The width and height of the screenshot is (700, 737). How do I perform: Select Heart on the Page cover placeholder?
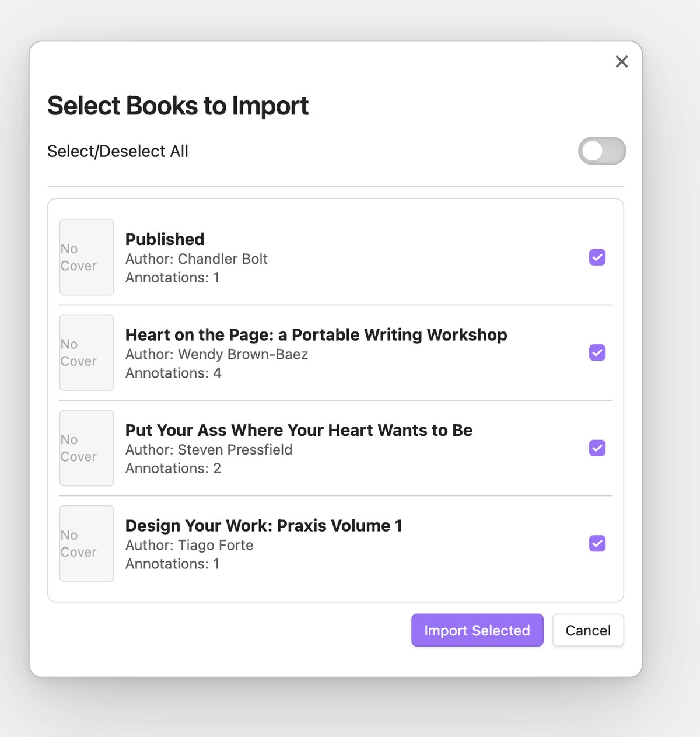coord(86,352)
